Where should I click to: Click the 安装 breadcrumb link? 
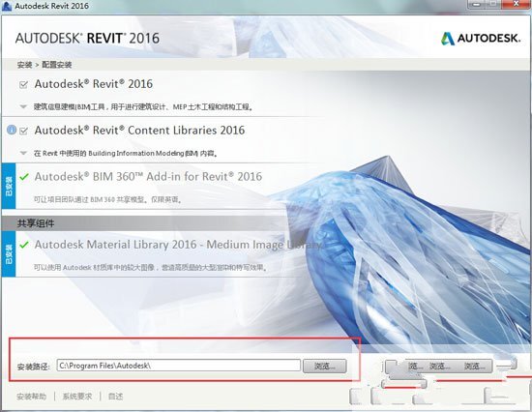[x=24, y=65]
